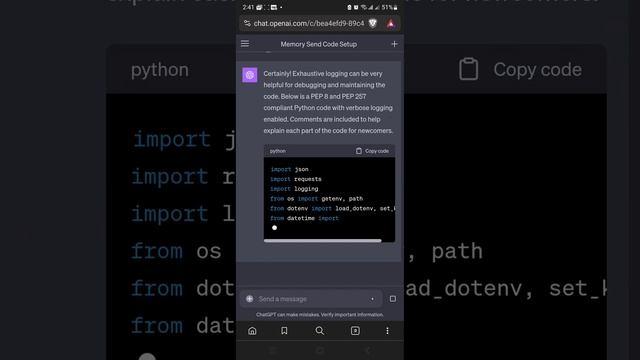The height and width of the screenshot is (360, 640).
Task: Click large background Copy code button
Action: [521, 69]
